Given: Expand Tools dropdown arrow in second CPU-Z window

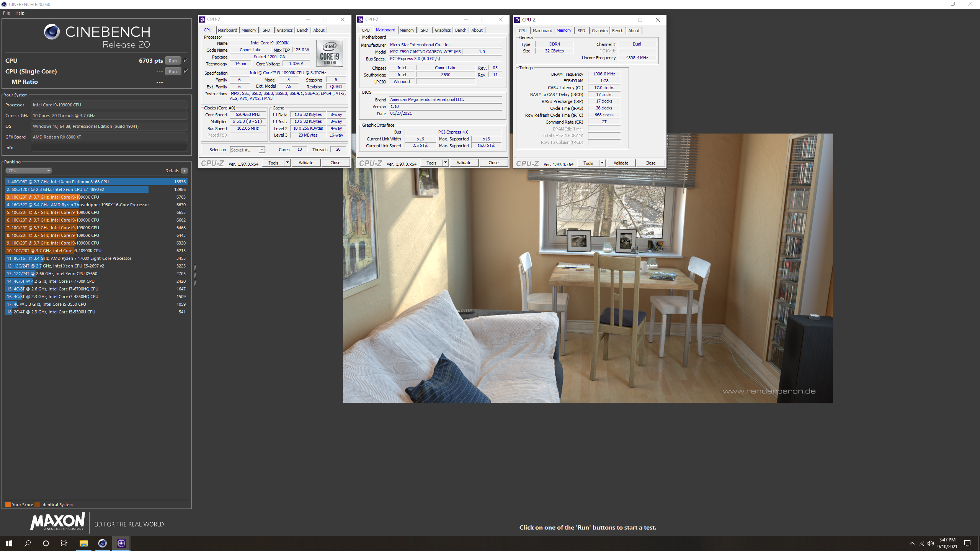Looking at the screenshot, I should click(445, 163).
